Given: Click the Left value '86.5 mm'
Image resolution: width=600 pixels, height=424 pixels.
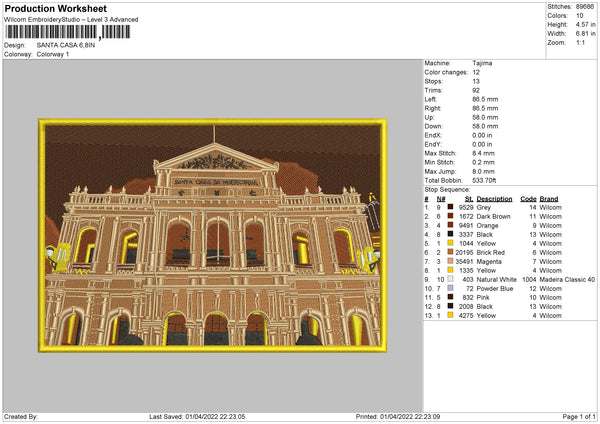Looking at the screenshot, I should (485, 99).
